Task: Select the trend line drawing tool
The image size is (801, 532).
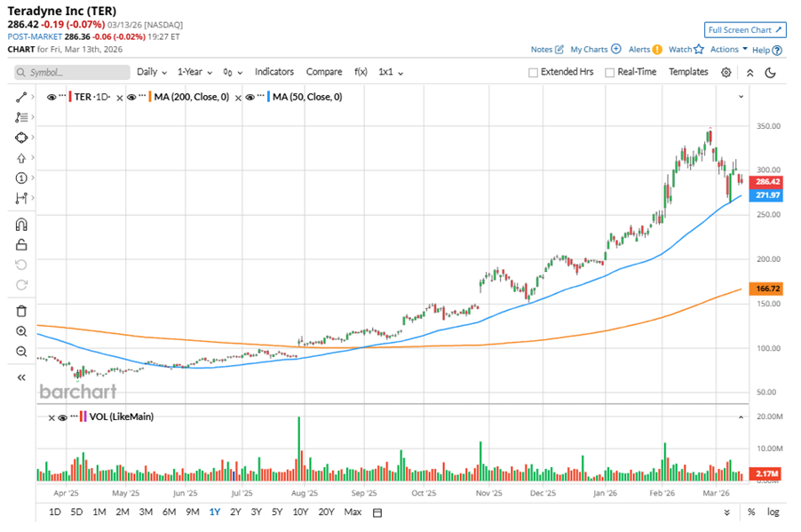Action: 21,96
